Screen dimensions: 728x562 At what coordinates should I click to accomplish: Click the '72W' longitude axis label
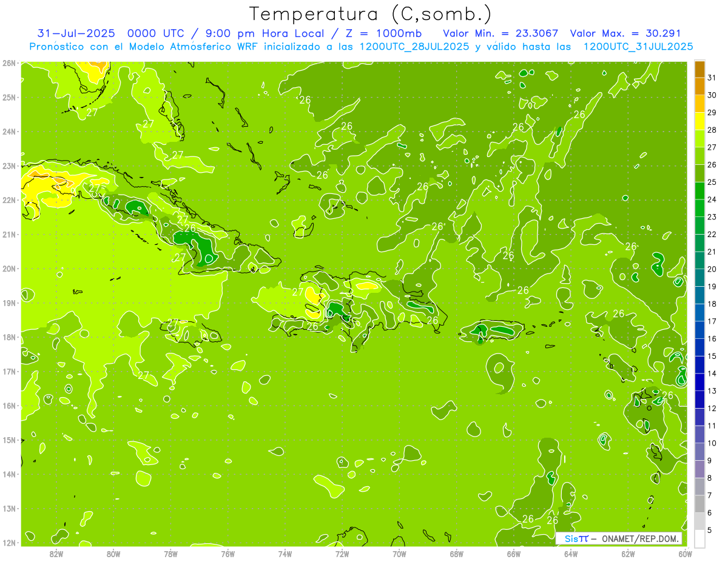342,554
